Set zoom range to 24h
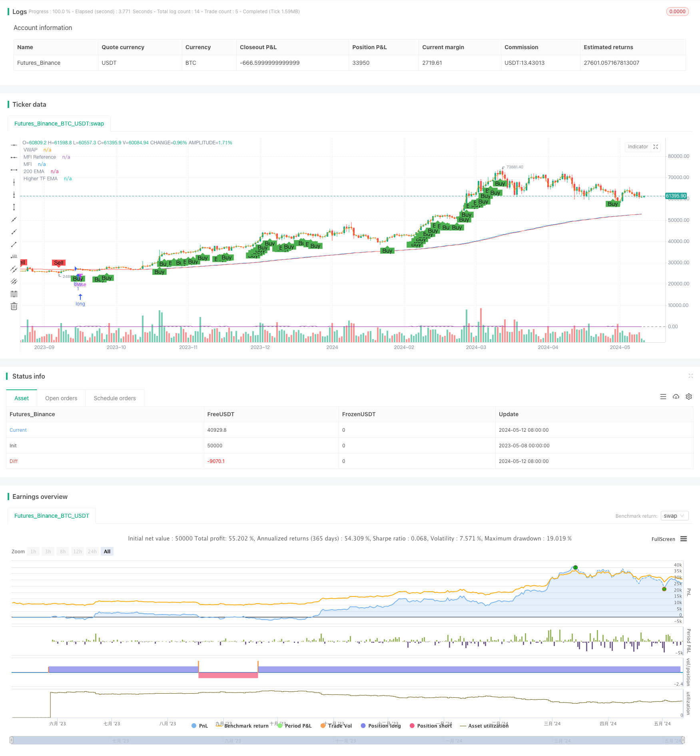 click(92, 551)
